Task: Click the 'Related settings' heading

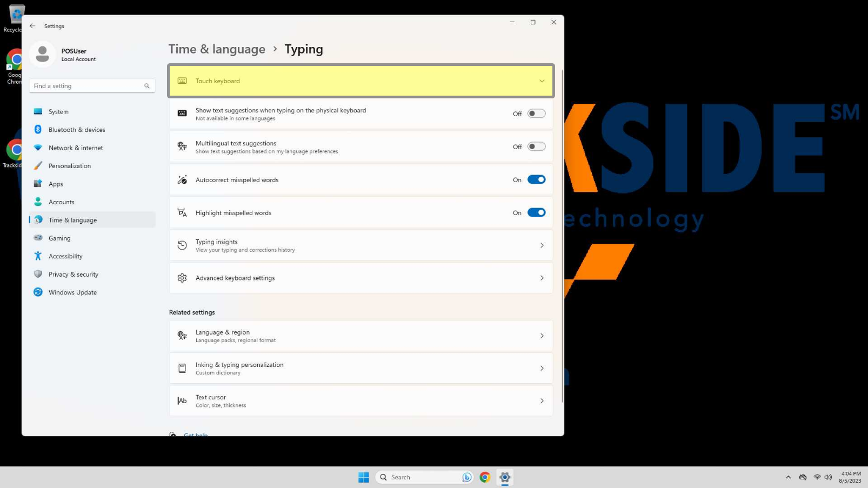Action: [192, 312]
